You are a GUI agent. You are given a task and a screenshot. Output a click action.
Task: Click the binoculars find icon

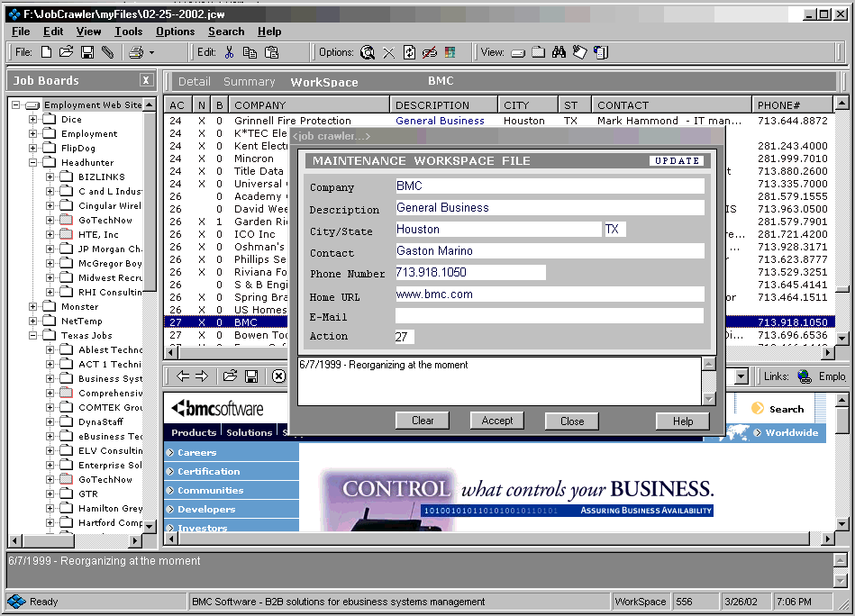click(x=559, y=52)
